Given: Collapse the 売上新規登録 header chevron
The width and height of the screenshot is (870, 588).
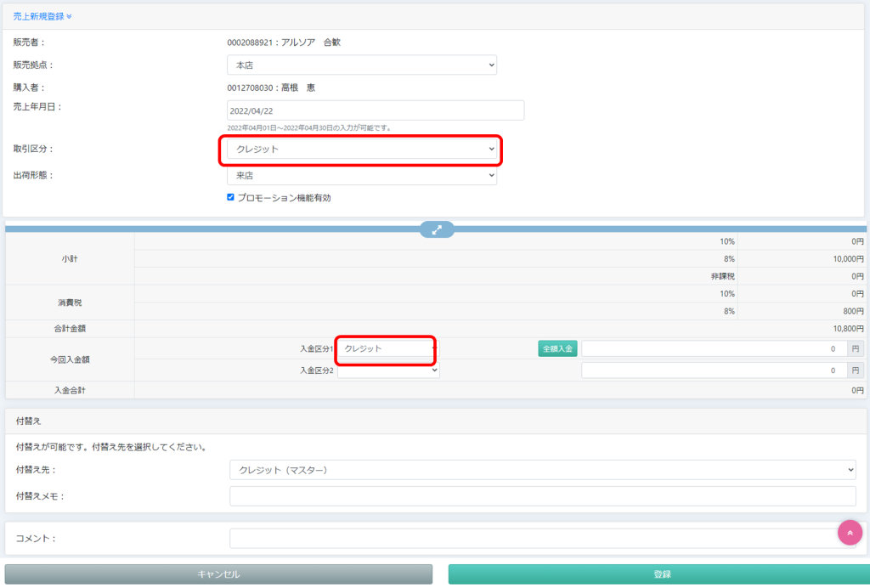Looking at the screenshot, I should point(70,16).
